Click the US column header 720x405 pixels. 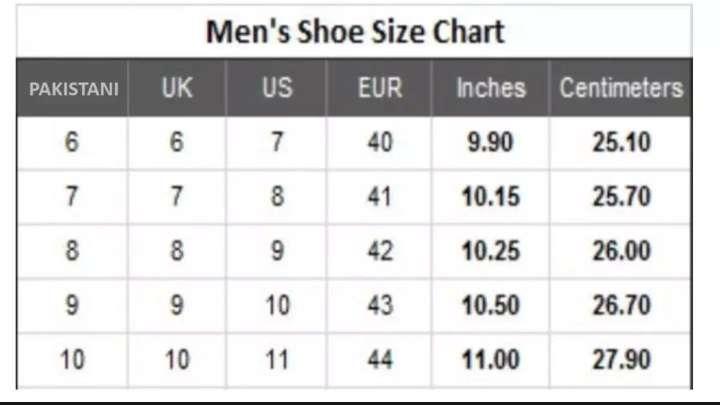[277, 88]
